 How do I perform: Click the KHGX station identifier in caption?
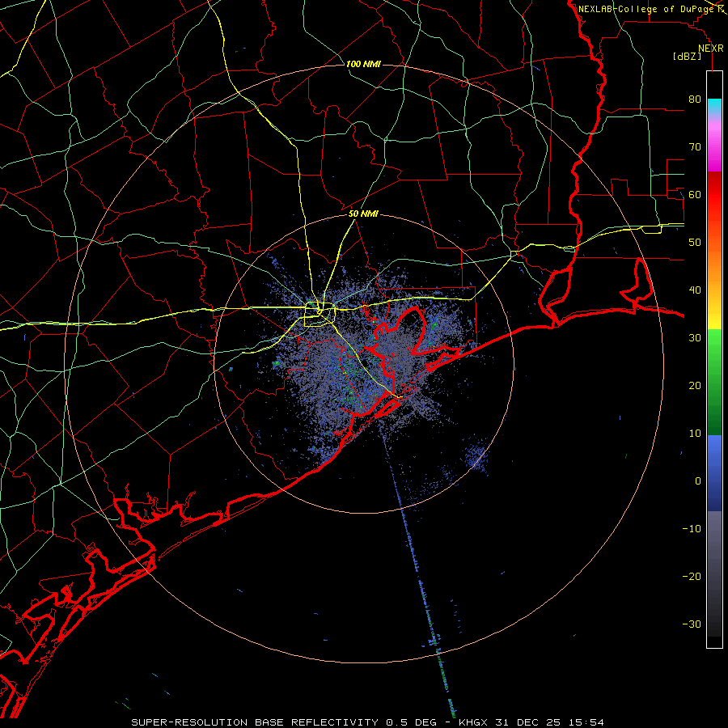coord(472,722)
